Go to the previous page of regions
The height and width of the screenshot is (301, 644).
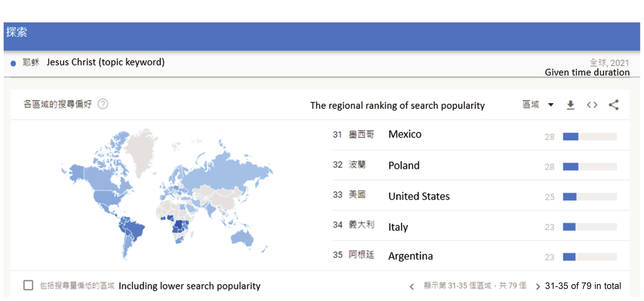coord(412,286)
